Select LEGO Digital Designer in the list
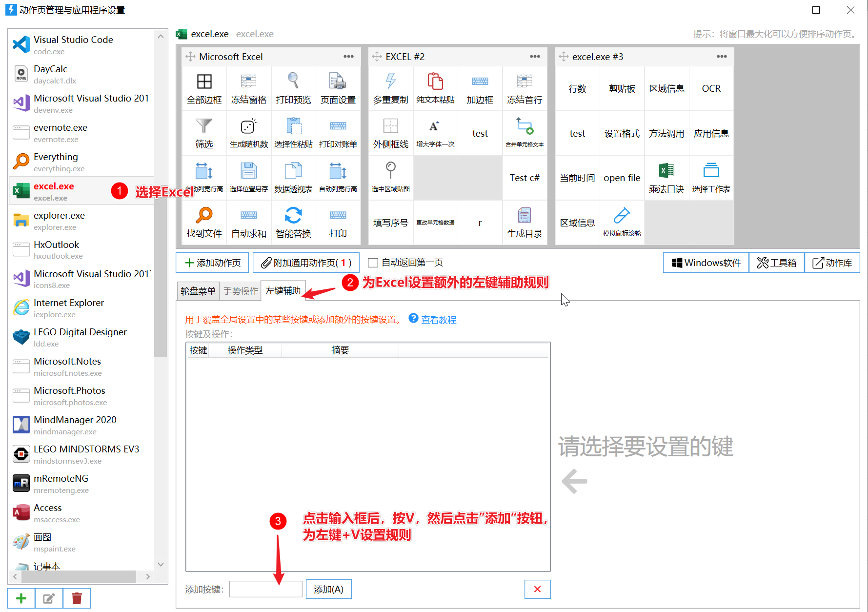Image resolution: width=868 pixels, height=612 pixels. tap(82, 337)
